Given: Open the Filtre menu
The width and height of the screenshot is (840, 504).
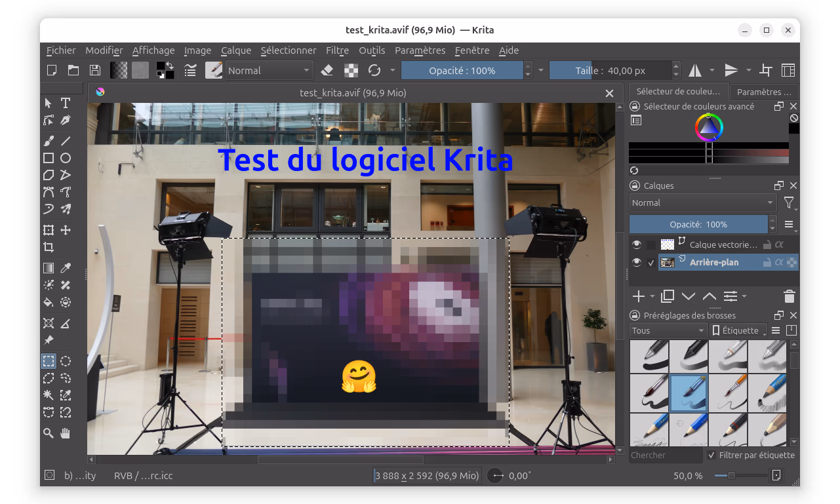Looking at the screenshot, I should tap(337, 50).
